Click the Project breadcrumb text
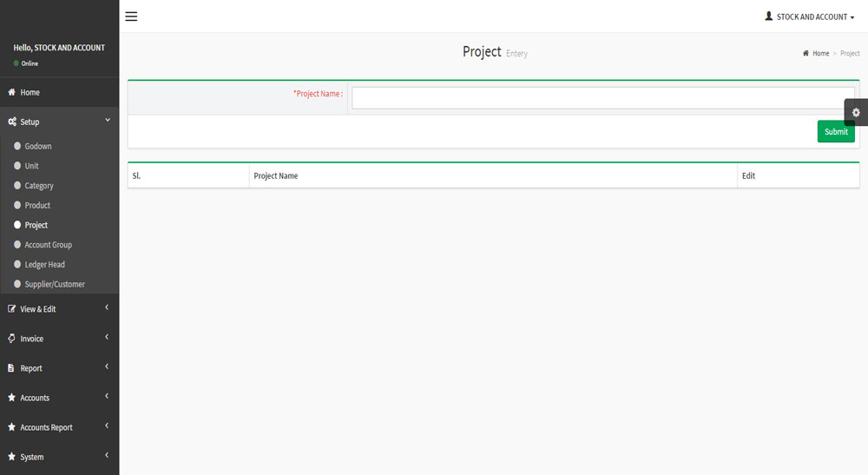The image size is (868, 475). [850, 53]
